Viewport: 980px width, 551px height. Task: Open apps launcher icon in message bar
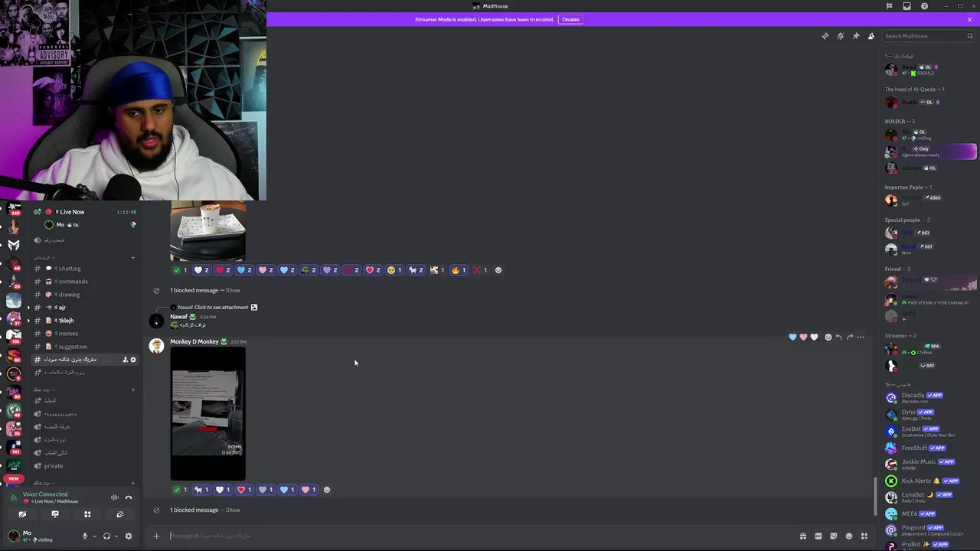[864, 536]
